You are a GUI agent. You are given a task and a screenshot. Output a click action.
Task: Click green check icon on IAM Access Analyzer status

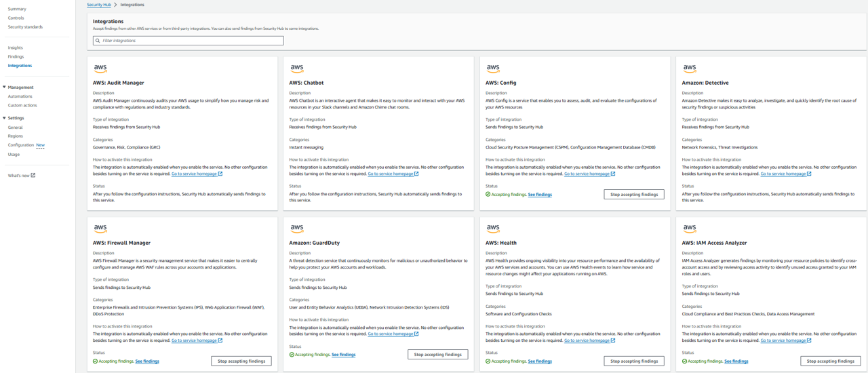coord(684,361)
